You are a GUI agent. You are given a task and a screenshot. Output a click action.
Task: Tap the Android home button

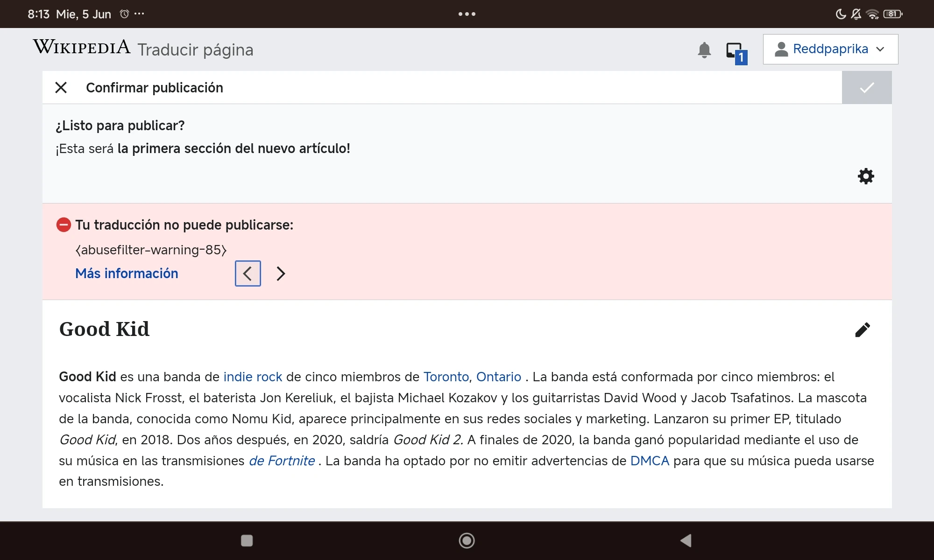(467, 540)
